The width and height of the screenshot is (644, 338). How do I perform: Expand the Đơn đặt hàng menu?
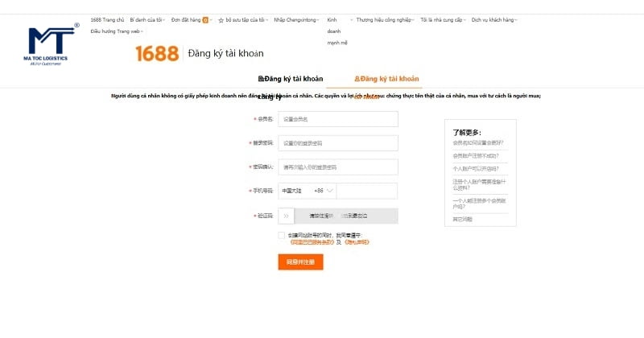192,20
